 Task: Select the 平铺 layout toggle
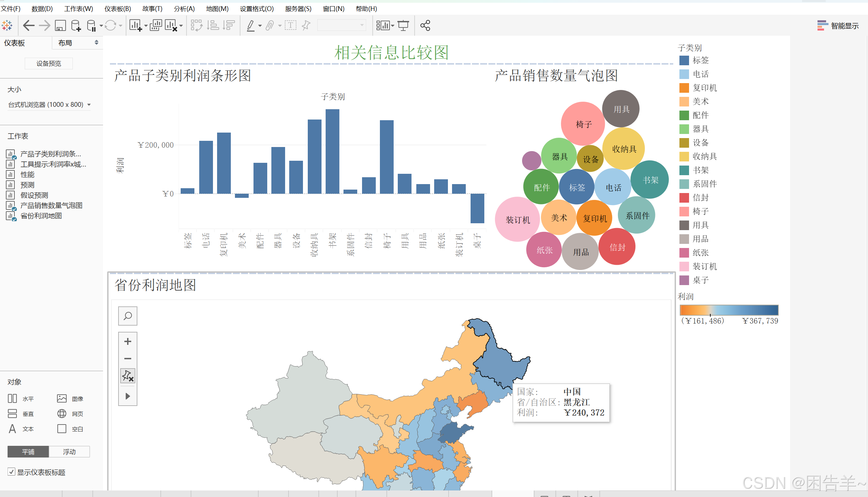pyautogui.click(x=28, y=452)
